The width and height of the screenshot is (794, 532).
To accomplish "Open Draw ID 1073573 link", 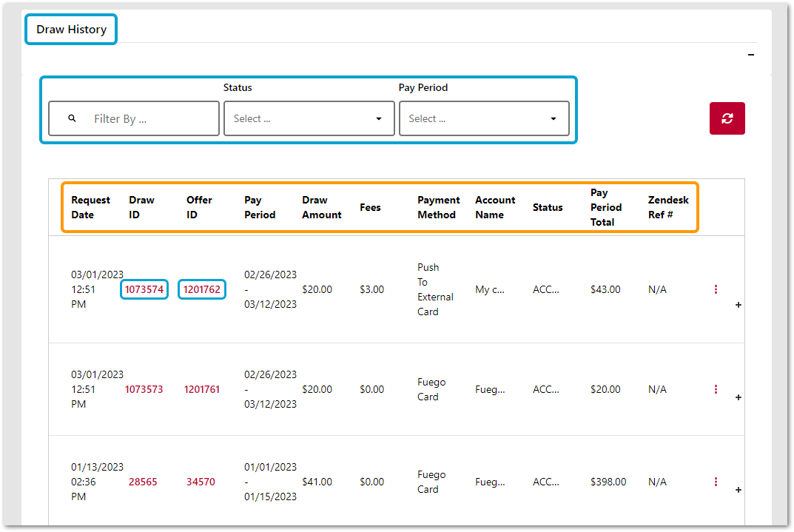I will [144, 389].
